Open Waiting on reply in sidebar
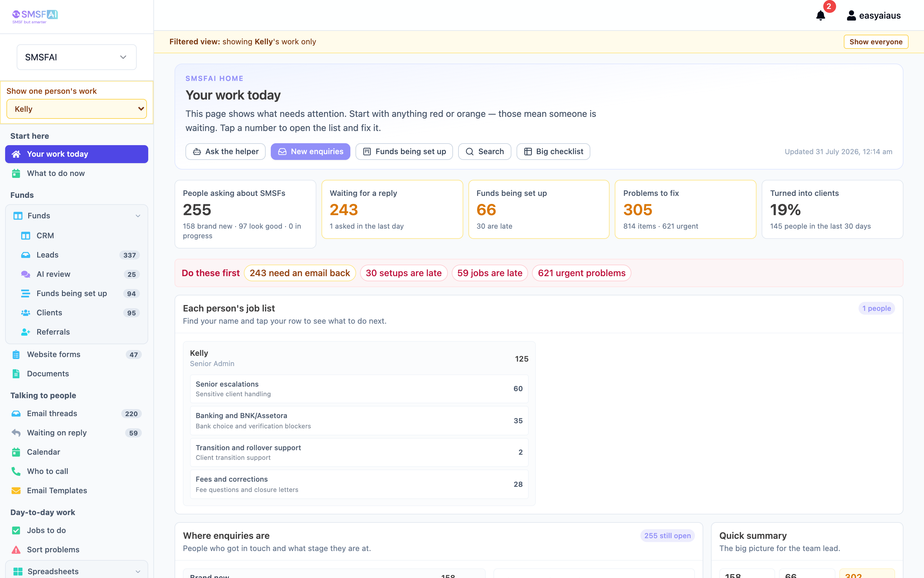Image resolution: width=924 pixels, height=578 pixels. 77,433
